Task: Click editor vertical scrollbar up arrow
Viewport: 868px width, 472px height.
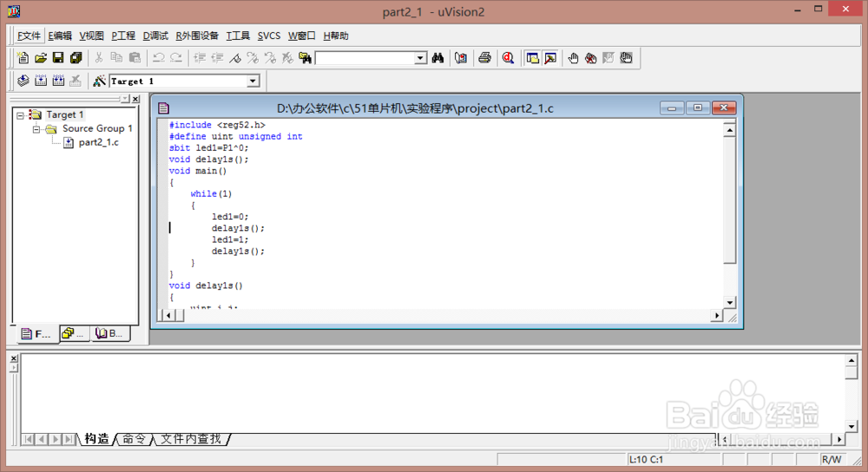Action: click(x=730, y=131)
